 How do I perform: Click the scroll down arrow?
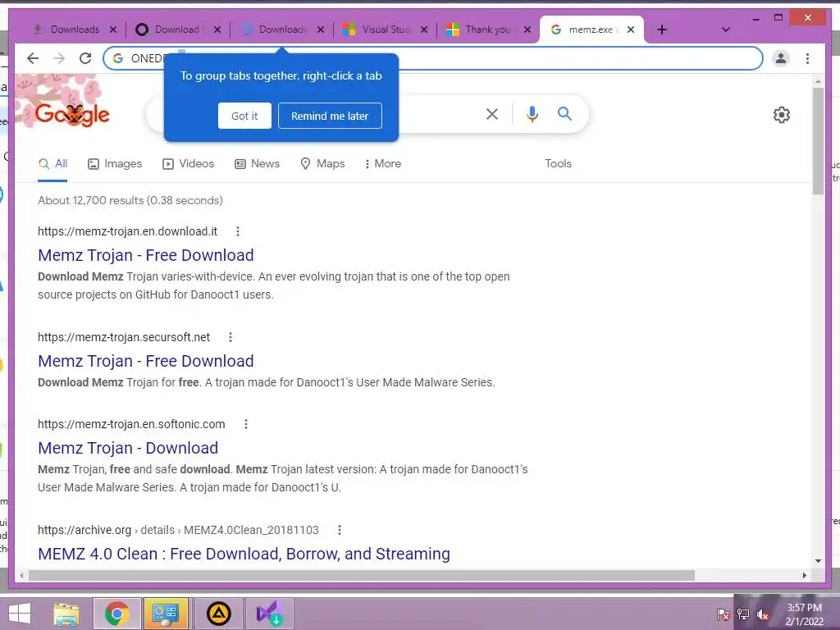(x=818, y=561)
